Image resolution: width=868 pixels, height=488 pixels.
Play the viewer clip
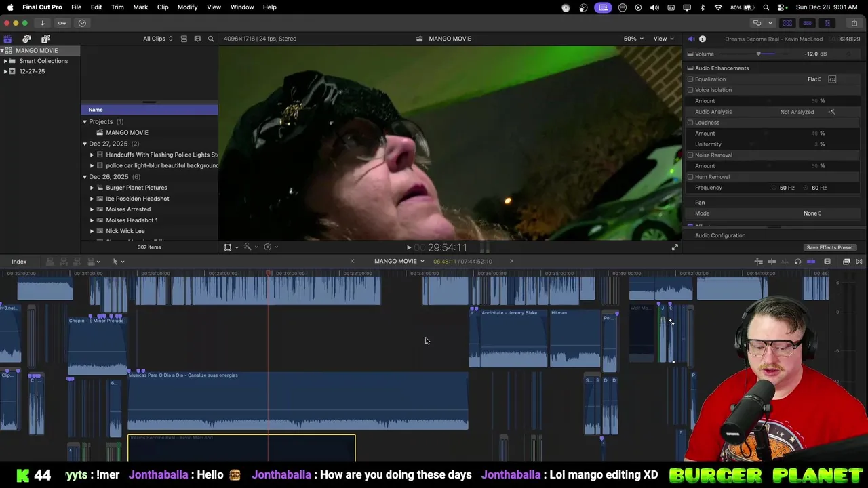click(408, 248)
